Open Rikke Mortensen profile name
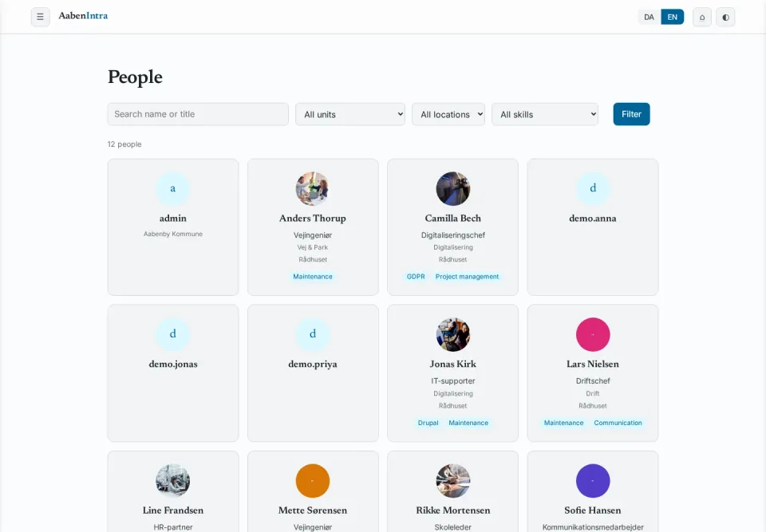Viewport: 766px width, 532px height. pyautogui.click(x=453, y=510)
